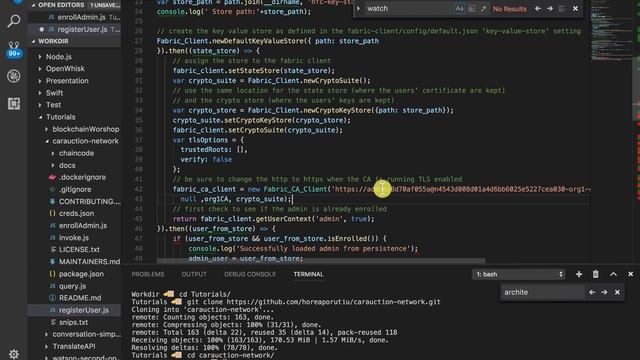640x360 pixels.
Task: Open the Debug view in activity bar
Action: pos(13,76)
